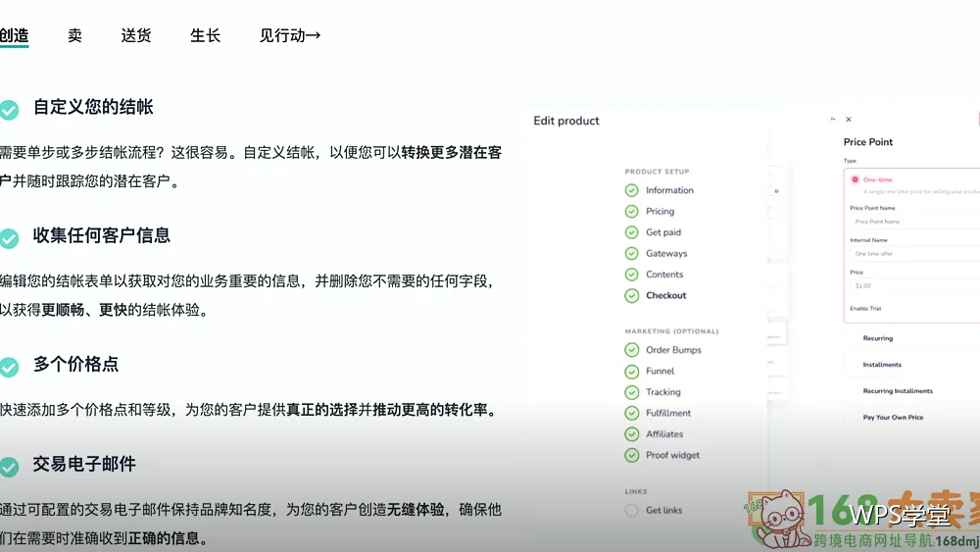Switch to the 创造 tab
The width and height of the screenshot is (980, 552).
click(14, 35)
